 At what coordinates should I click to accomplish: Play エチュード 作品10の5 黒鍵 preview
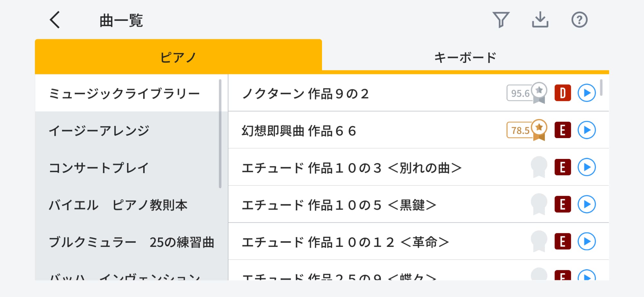pyautogui.click(x=586, y=204)
